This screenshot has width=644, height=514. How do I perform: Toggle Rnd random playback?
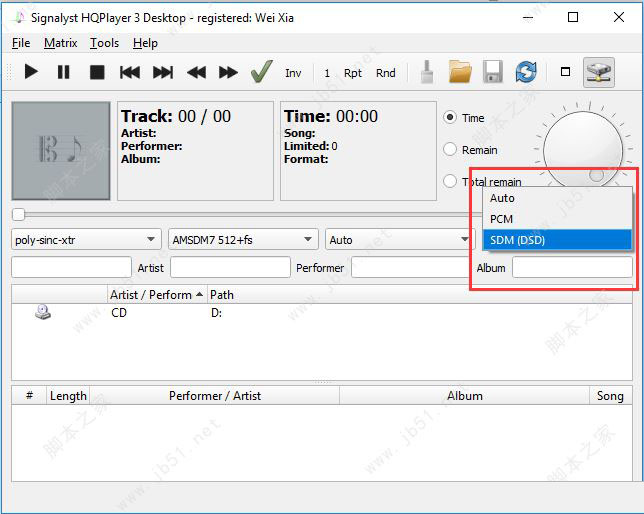[x=386, y=73]
